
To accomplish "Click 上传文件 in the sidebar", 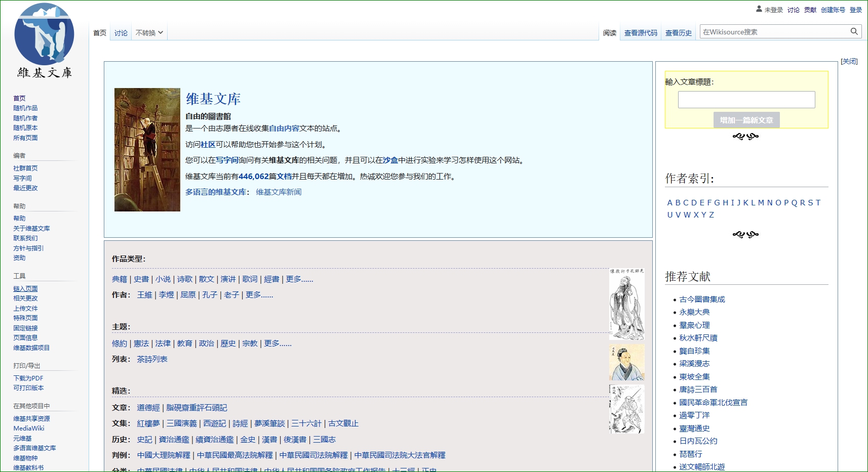I will click(x=25, y=308).
